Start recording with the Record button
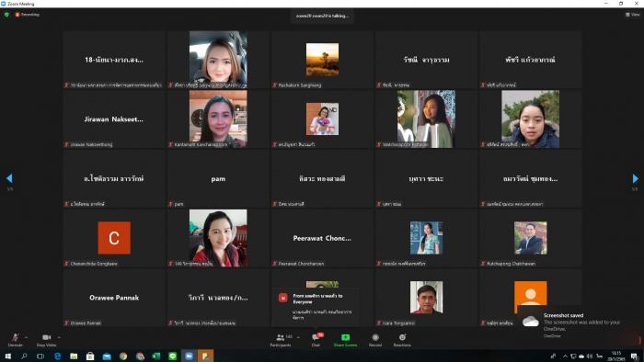 point(375,340)
